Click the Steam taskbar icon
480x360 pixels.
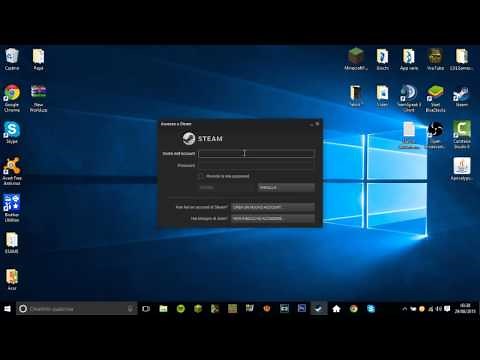(x=319, y=309)
